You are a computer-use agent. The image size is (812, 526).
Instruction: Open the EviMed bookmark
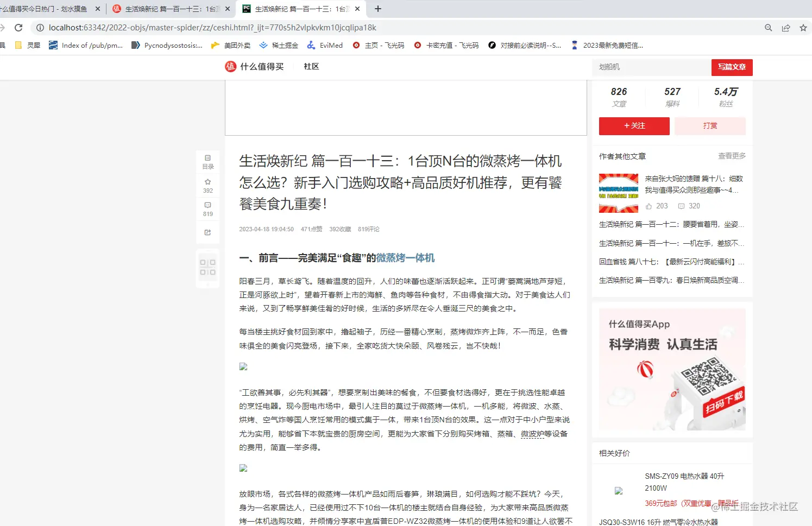coord(325,46)
